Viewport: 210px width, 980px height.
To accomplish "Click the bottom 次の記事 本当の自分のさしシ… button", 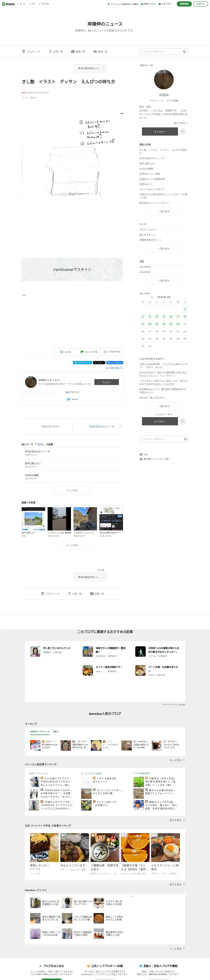I will point(90,577).
